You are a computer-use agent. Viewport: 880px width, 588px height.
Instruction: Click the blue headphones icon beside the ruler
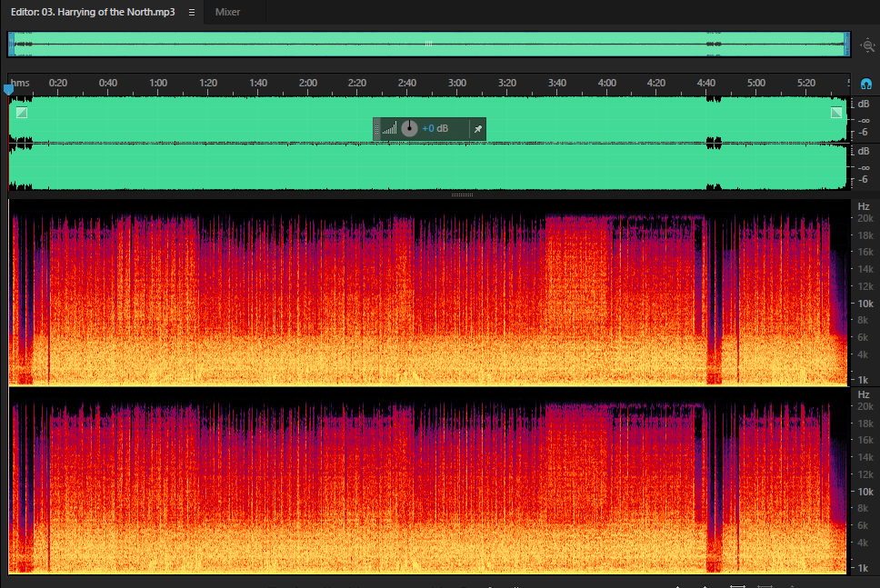point(866,85)
